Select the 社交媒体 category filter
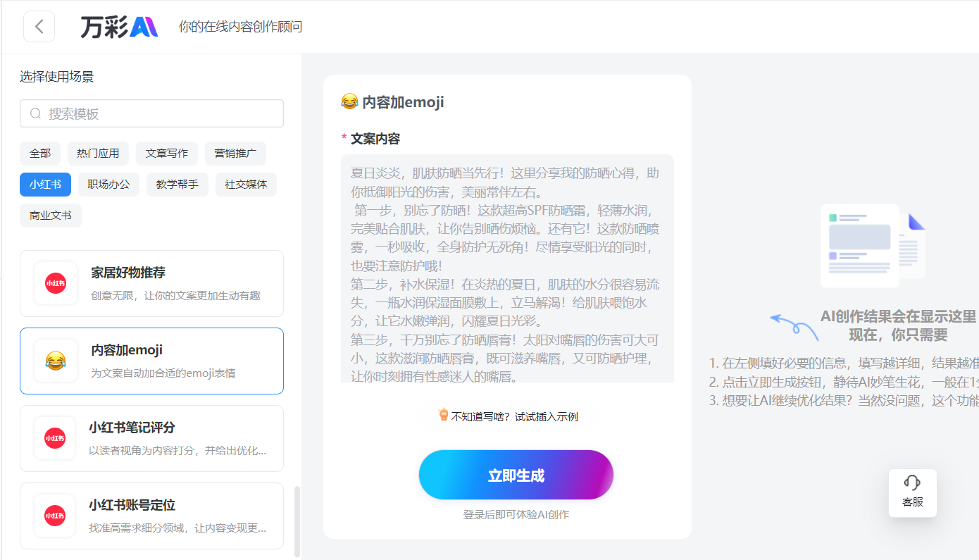Screen dimensions: 979x560 coord(246,185)
